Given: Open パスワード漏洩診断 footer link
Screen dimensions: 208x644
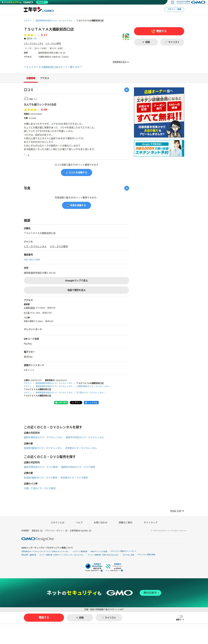Looking at the screenshot, I should tap(80, 551).
